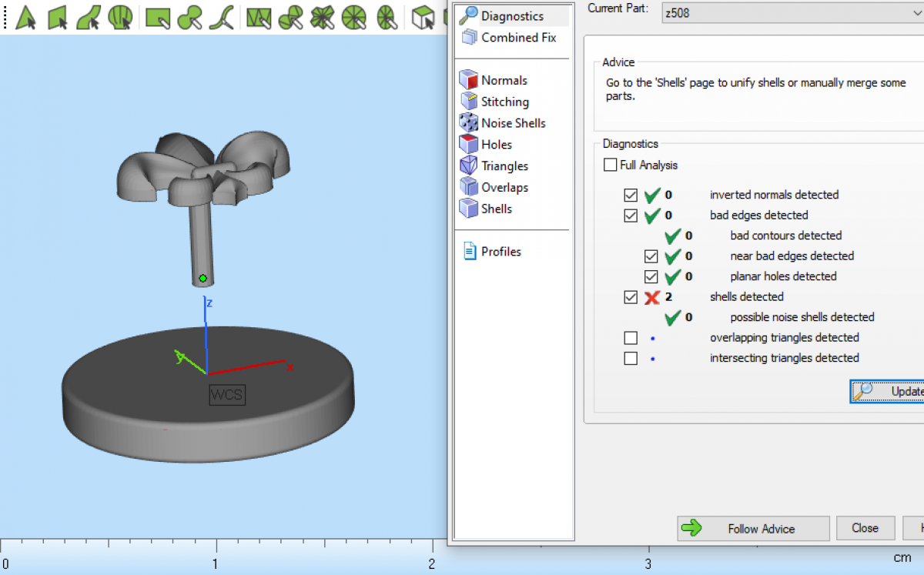
Task: Open the Noise Shells page
Action: coord(513,123)
